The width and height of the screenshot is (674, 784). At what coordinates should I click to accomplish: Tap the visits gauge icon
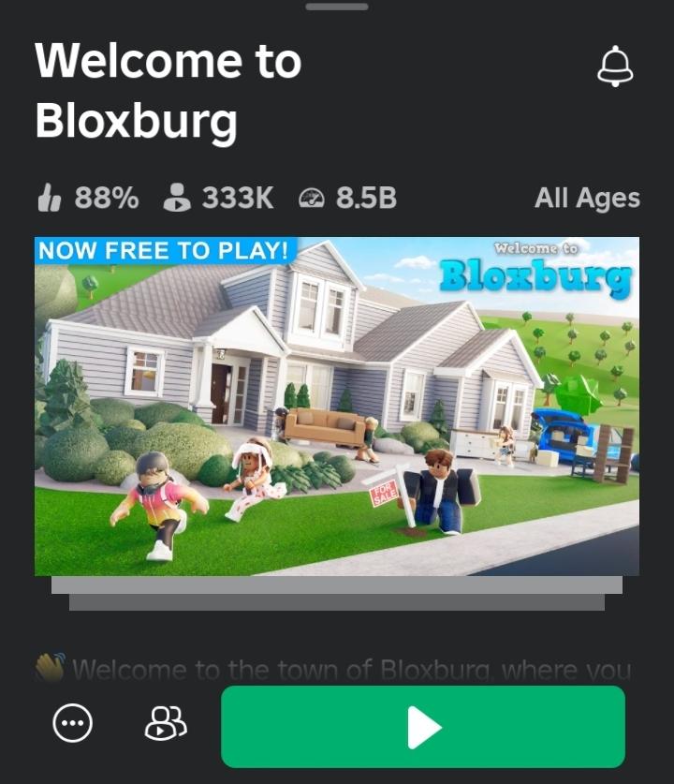[312, 199]
